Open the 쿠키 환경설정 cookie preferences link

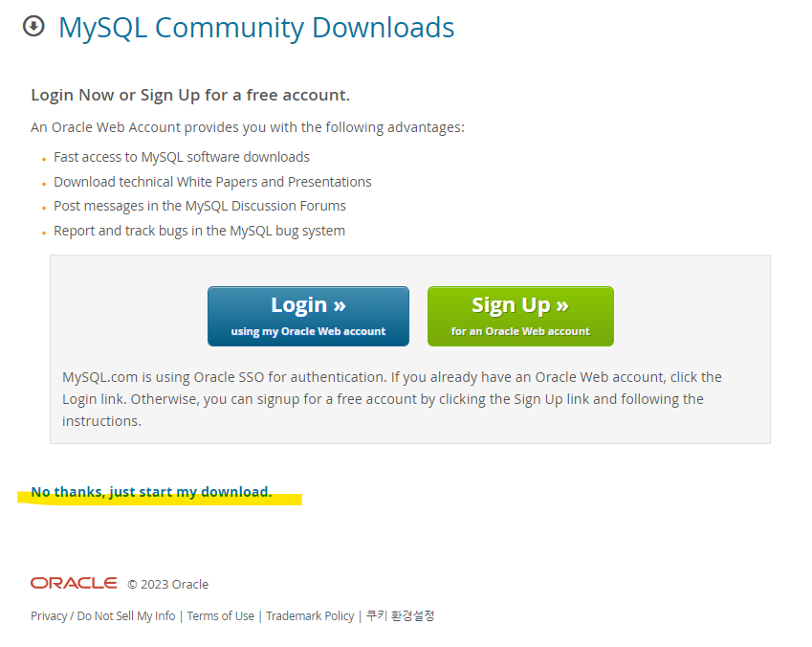401,616
